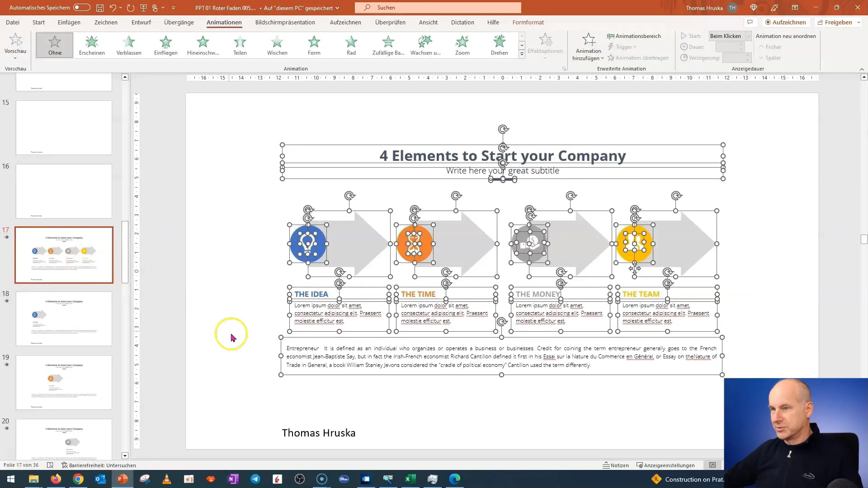Click Barrierefreiheit: Untersuchen status item

point(99,465)
